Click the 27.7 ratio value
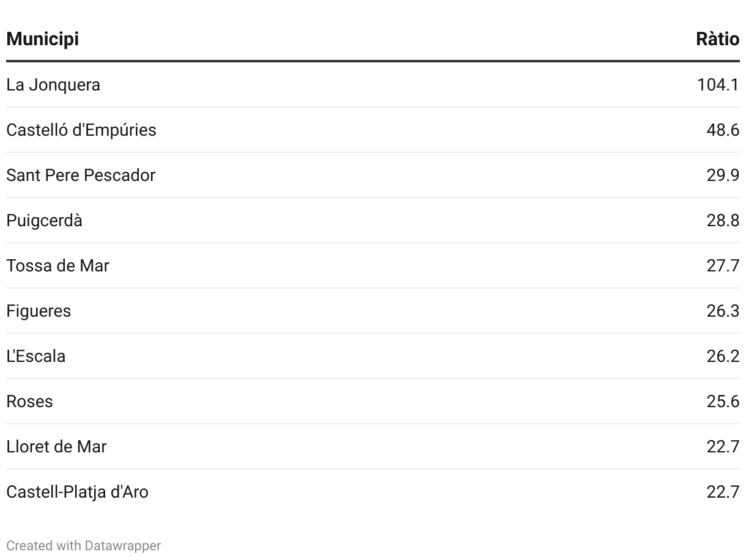 [723, 265]
